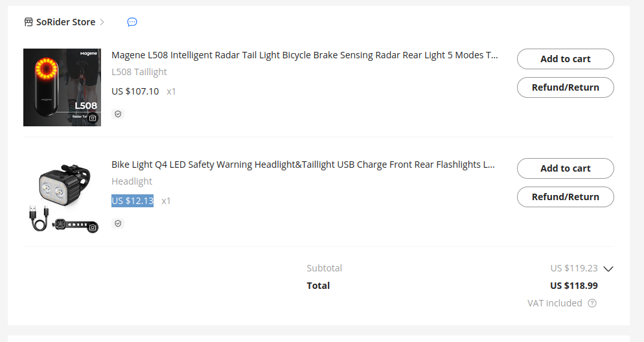Image resolution: width=644 pixels, height=342 pixels.
Task: Request Refund/Return for Bike Light Q4
Action: pyautogui.click(x=565, y=197)
